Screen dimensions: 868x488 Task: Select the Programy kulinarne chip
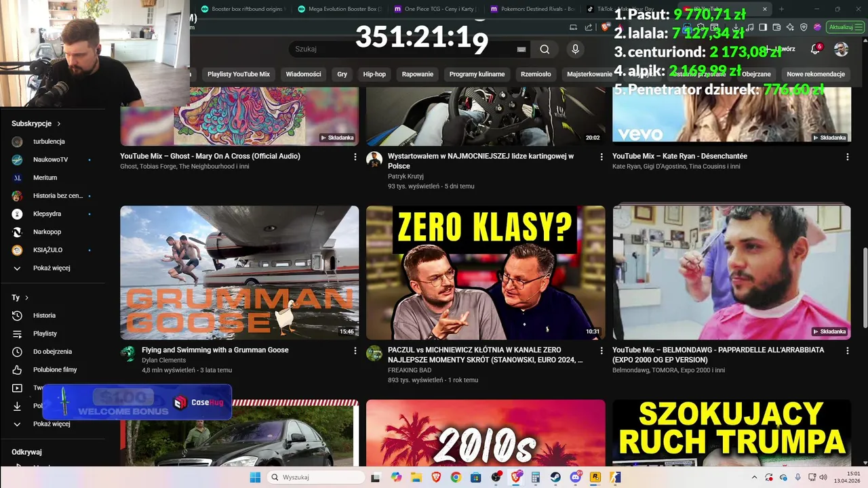click(477, 74)
